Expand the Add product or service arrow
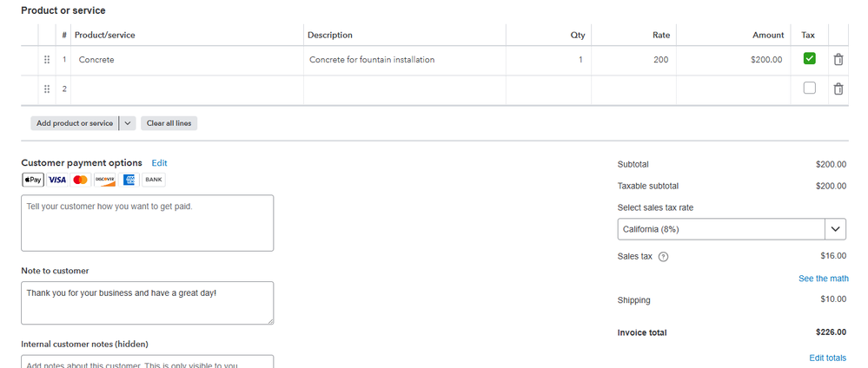This screenshot has width=868, height=368. tap(127, 123)
